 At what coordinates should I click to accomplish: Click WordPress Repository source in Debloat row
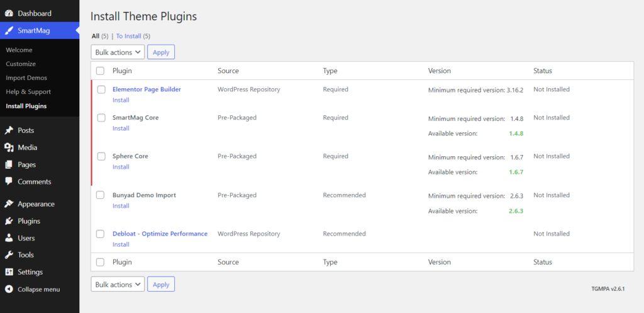249,234
